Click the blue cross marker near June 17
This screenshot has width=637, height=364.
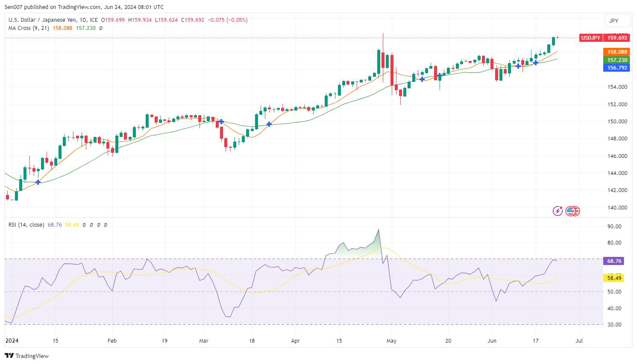536,63
